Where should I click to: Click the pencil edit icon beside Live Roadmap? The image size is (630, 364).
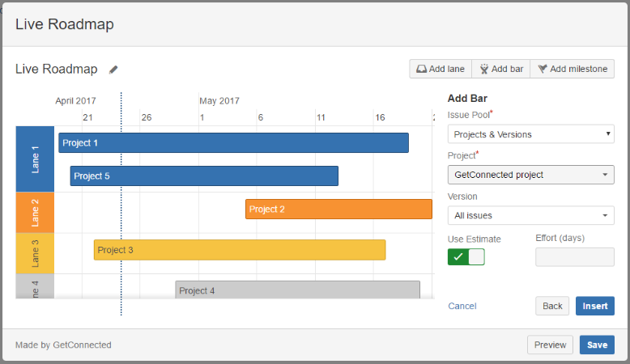(113, 70)
